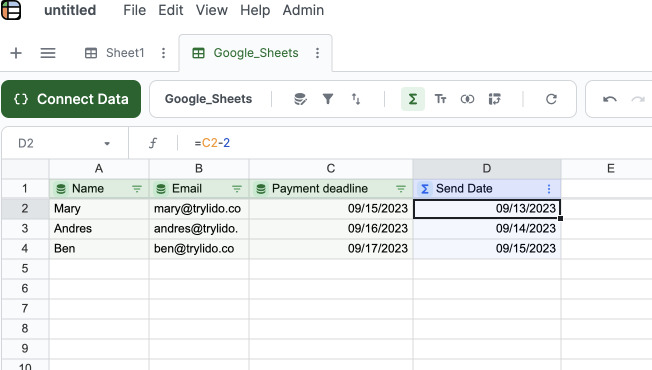Screen dimensions: 652x370
Task: Click the 09/15/2023 payment deadline cell
Action: pyautogui.click(x=331, y=209)
